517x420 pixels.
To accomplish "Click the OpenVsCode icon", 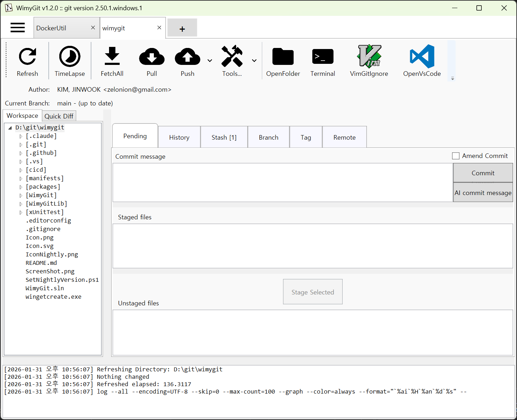I will tap(422, 56).
